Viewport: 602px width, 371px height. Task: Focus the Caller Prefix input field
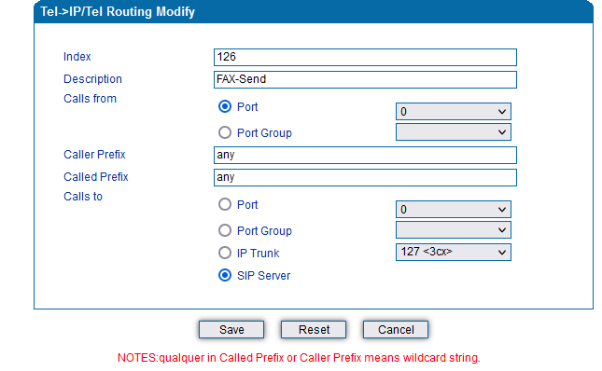pos(365,155)
